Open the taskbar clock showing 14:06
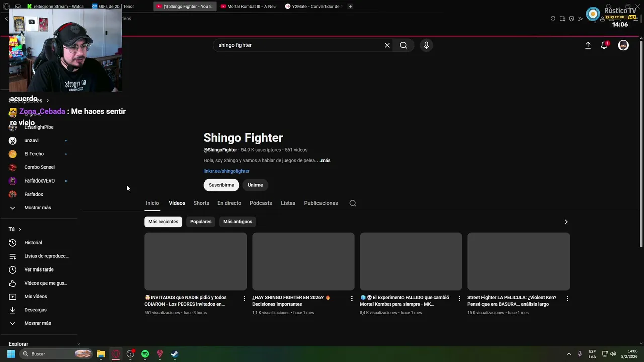 coord(629,354)
